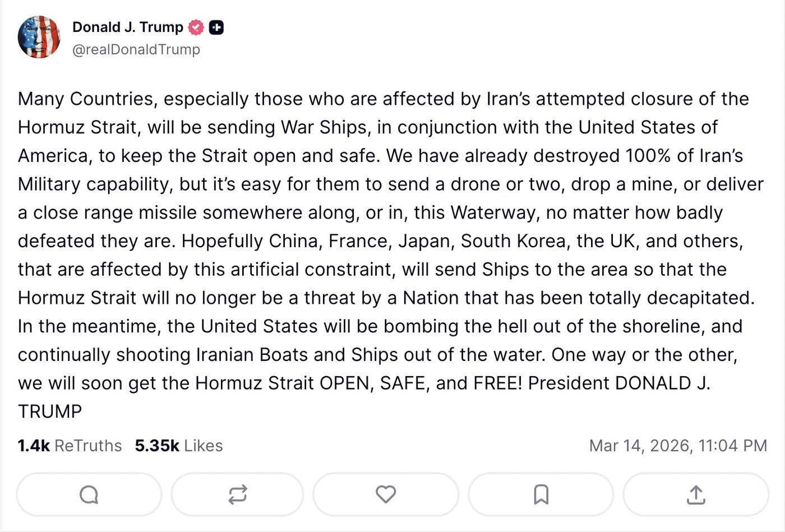Visit the @realDonaldTrump handle link
This screenshot has height=532, width=785.
click(x=136, y=49)
